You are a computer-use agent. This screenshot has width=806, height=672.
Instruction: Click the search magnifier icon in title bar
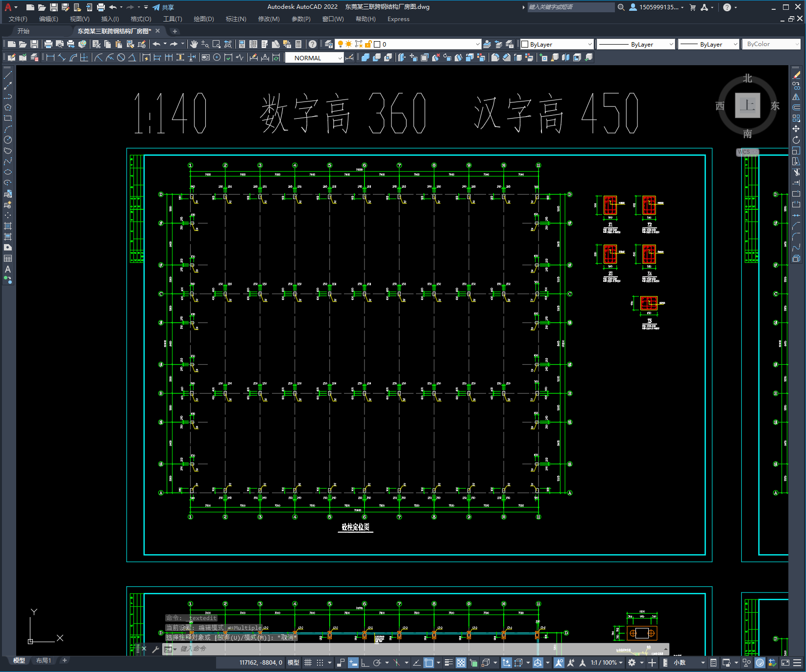[x=621, y=7]
